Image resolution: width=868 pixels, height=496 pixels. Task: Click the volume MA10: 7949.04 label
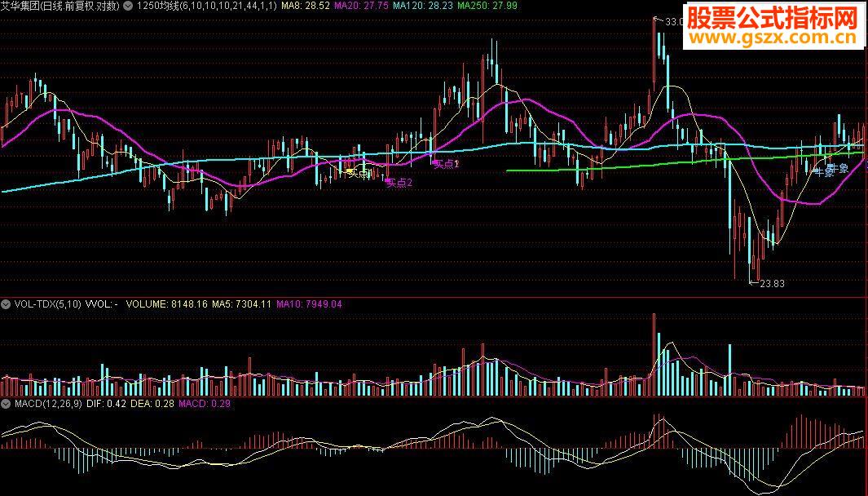click(x=310, y=304)
